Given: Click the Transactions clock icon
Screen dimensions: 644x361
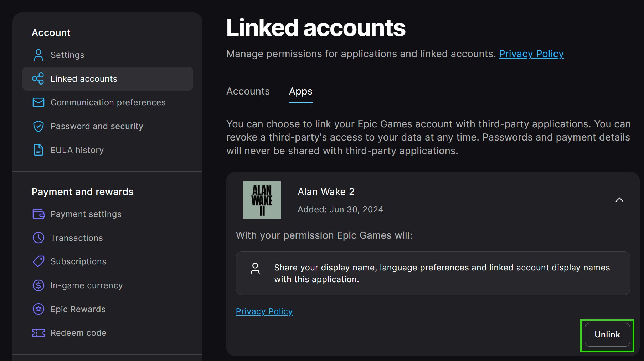Looking at the screenshot, I should (38, 238).
